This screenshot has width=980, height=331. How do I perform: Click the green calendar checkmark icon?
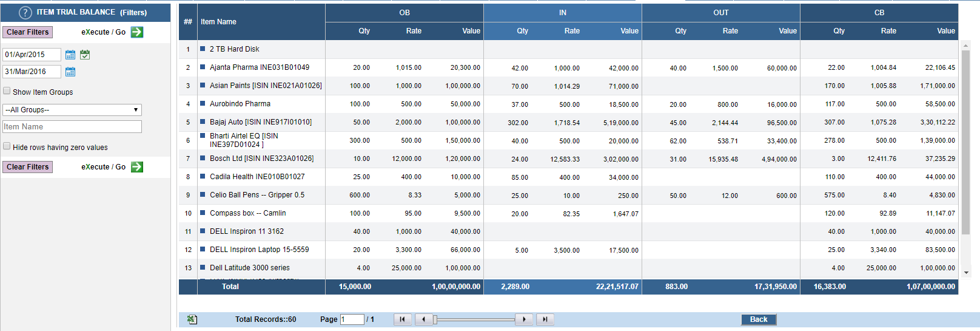(x=85, y=55)
